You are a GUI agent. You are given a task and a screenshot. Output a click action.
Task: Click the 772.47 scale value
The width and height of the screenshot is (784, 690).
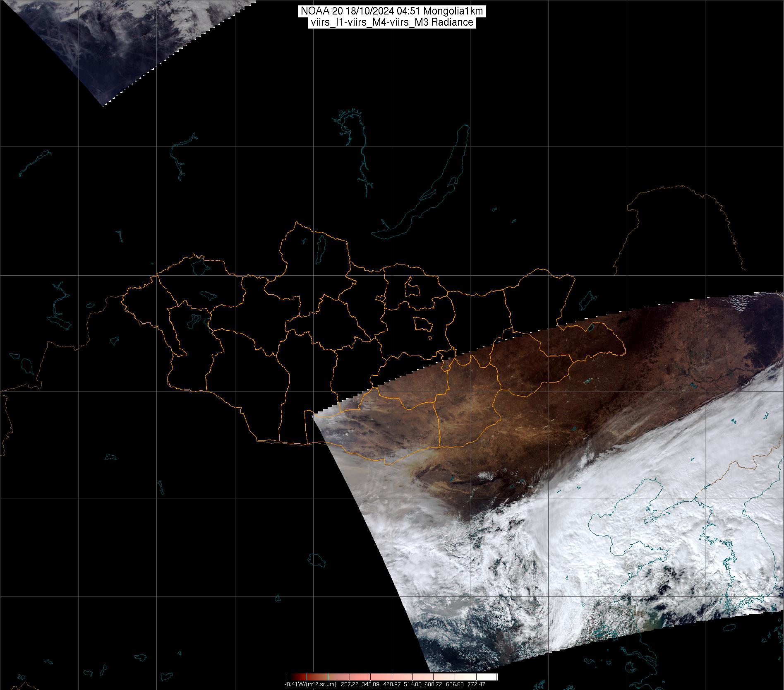coord(476,684)
